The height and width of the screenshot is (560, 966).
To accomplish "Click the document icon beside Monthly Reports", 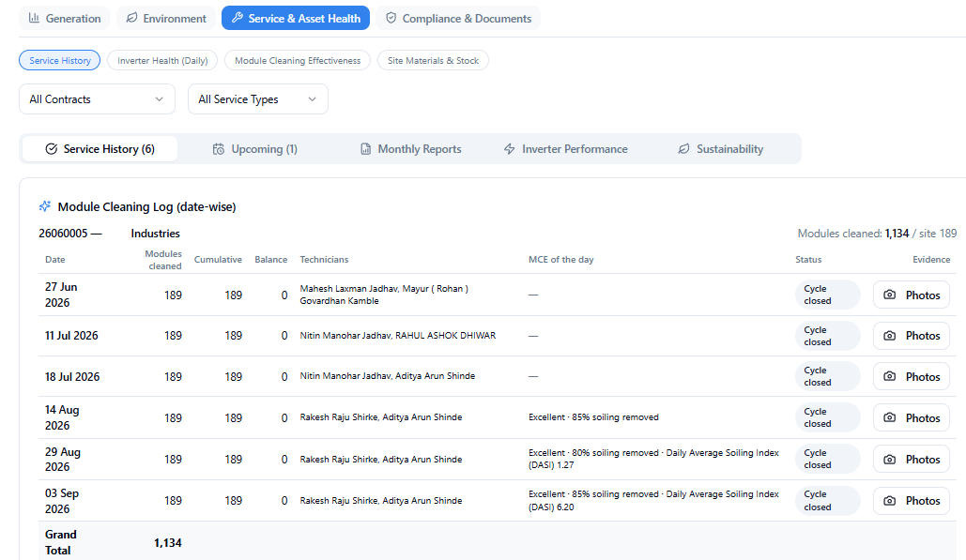I will 365,149.
